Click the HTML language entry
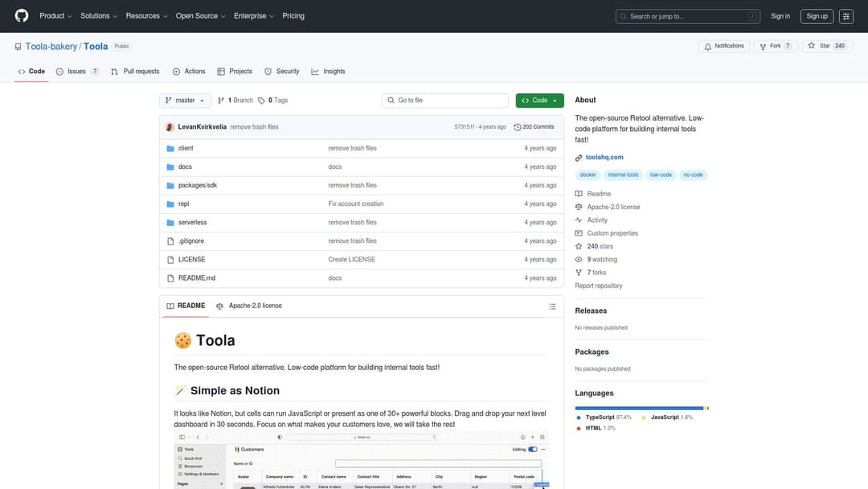The image size is (868, 489). tap(596, 429)
